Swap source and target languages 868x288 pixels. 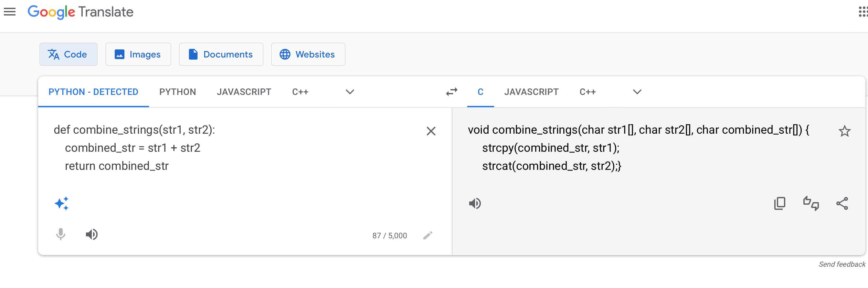451,92
